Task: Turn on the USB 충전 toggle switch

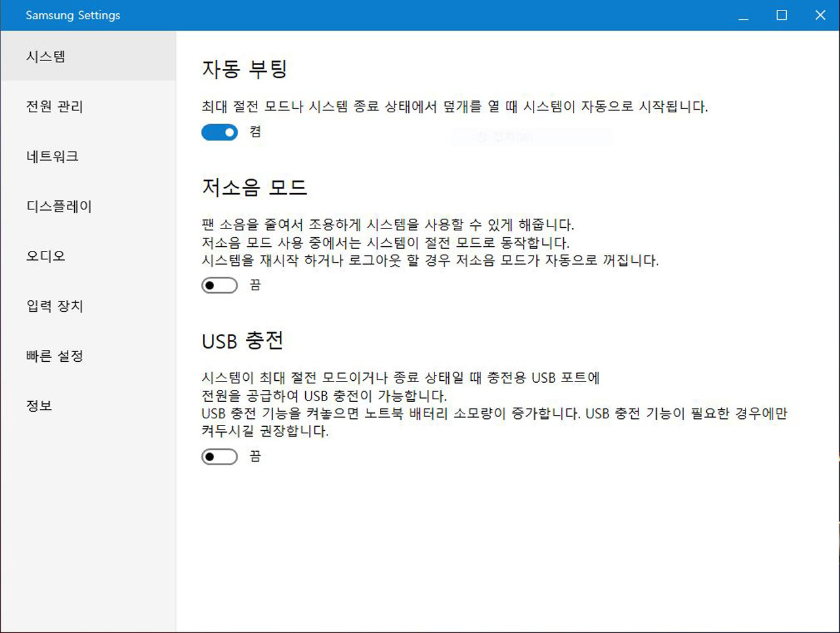Action: pos(219,457)
